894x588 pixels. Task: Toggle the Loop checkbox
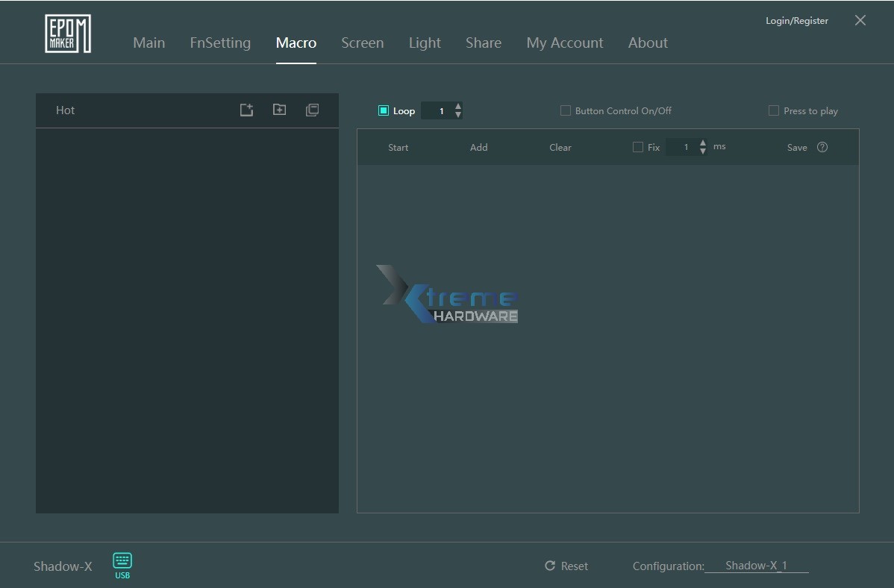384,110
